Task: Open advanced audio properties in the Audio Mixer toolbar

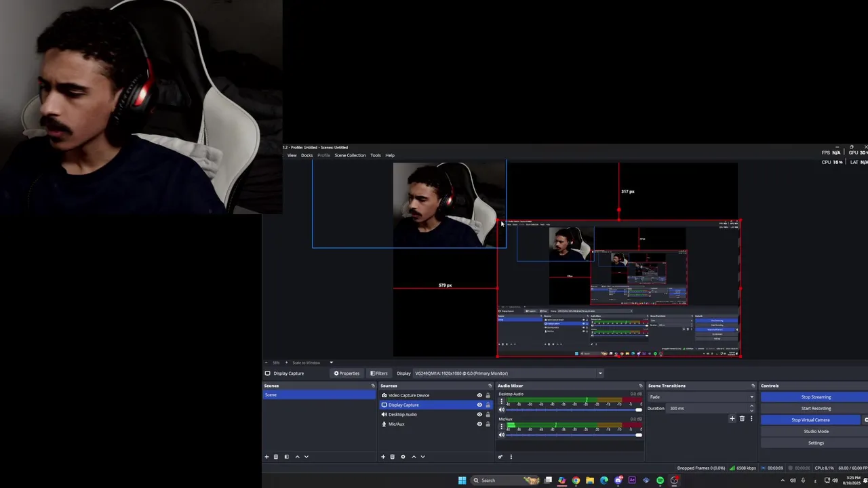Action: tap(500, 457)
